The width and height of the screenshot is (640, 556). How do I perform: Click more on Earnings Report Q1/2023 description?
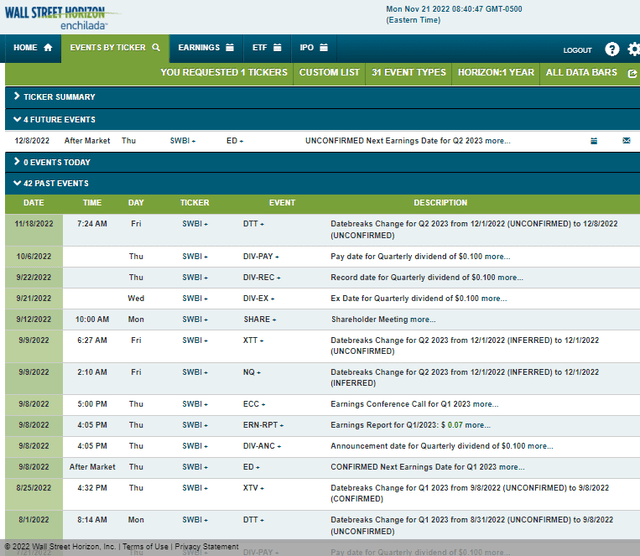coord(478,425)
